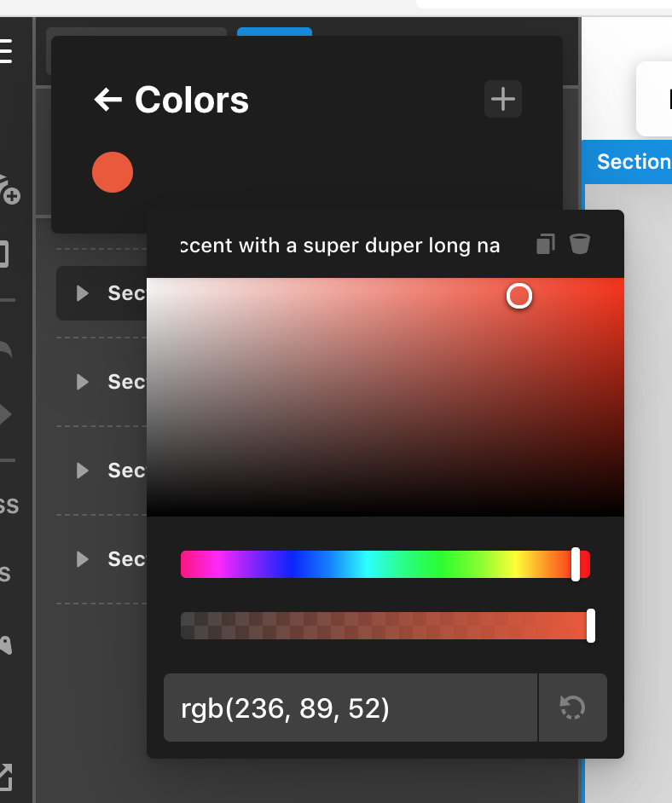Image resolution: width=672 pixels, height=803 pixels.
Task: Click the external link icon at bottom left
Action: point(4,776)
